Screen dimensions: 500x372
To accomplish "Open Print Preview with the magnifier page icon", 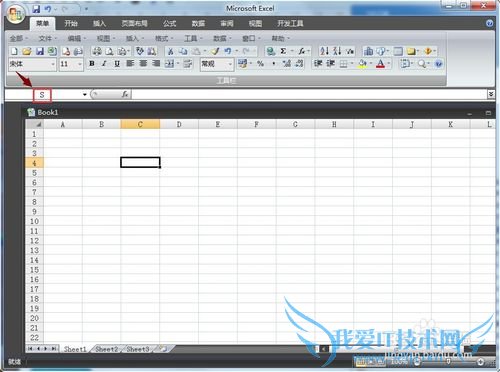I will click(x=109, y=51).
